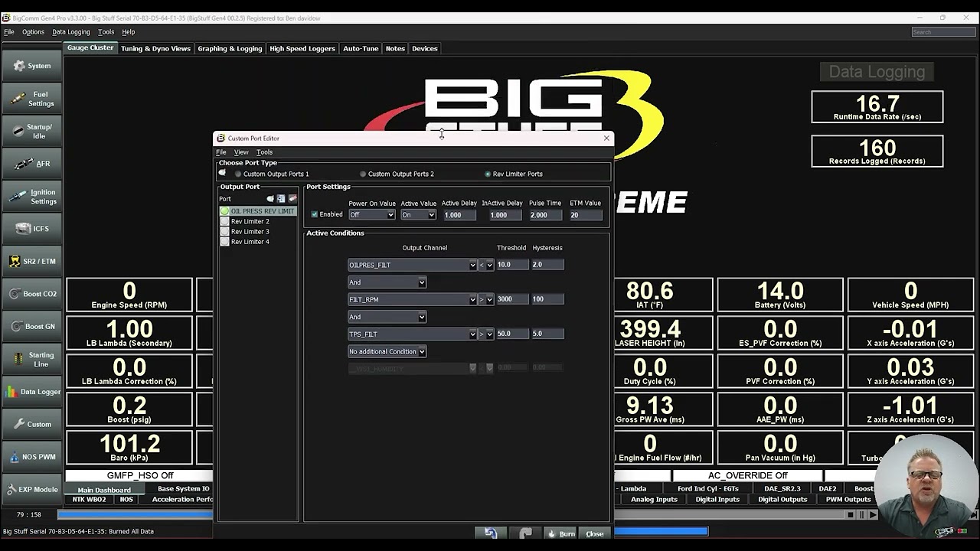Click the Search box in the main window
980x551 pixels.
coord(943,32)
